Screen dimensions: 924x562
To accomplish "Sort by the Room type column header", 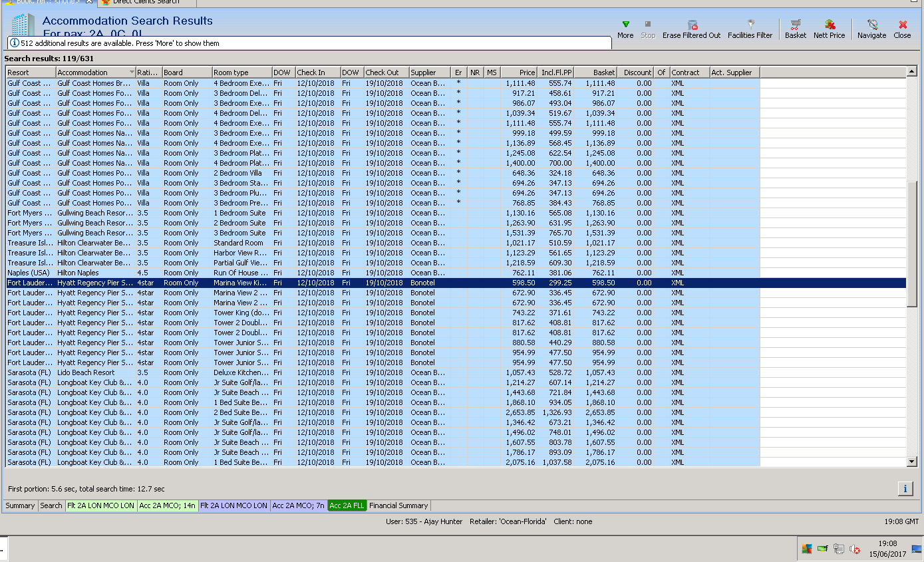I will click(241, 72).
